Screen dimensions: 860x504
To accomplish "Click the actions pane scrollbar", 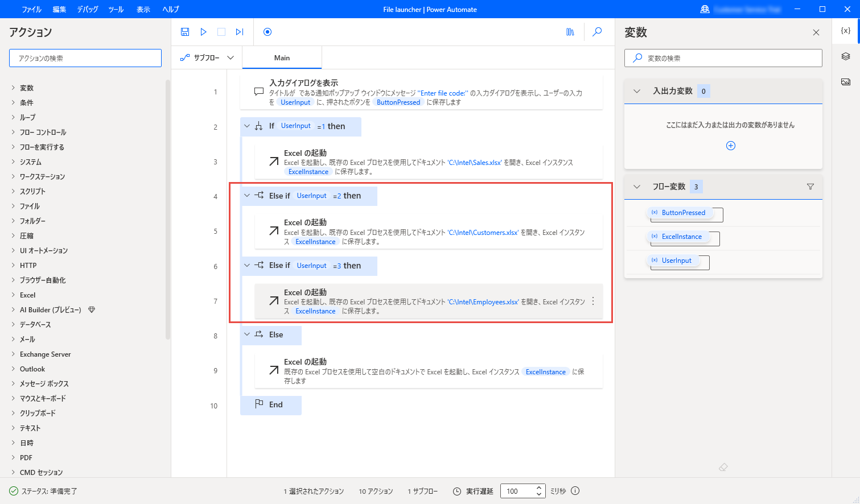I will pos(168,209).
